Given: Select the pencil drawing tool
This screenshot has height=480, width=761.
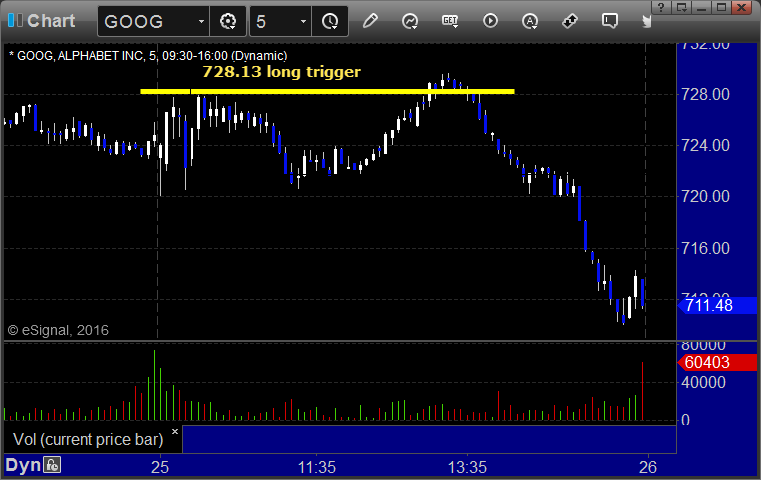Looking at the screenshot, I should click(370, 21).
